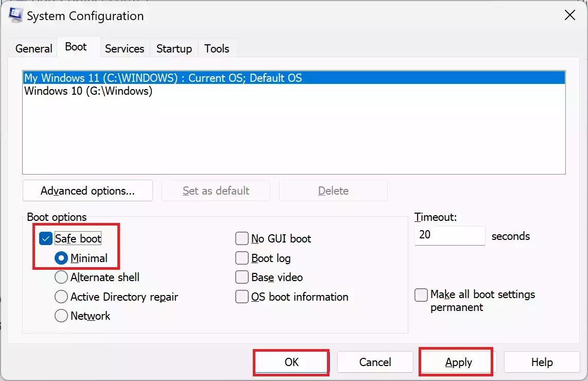This screenshot has width=588, height=381.
Task: Enable No GUI boot
Action: (241, 238)
